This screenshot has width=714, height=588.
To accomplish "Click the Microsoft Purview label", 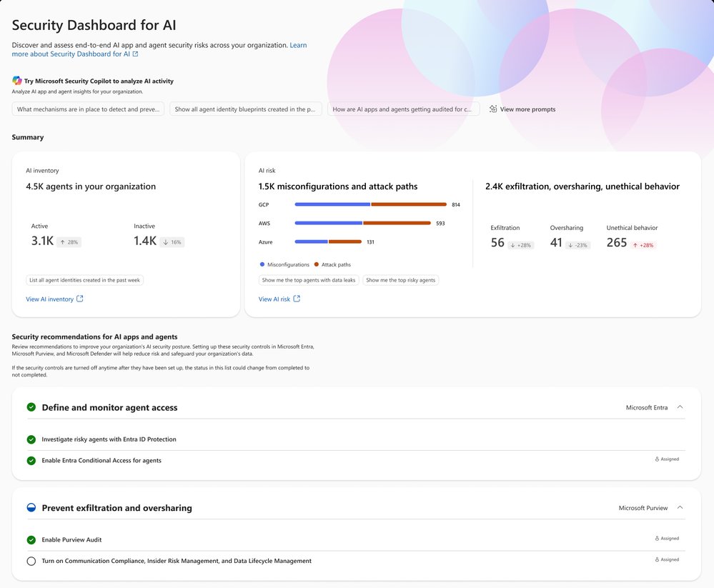I will click(x=643, y=508).
